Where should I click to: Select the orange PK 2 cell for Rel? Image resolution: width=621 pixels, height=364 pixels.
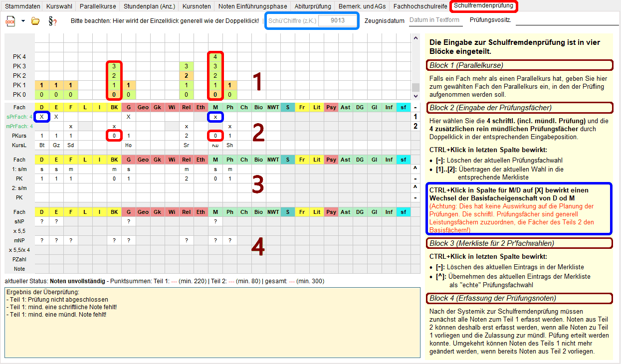click(x=187, y=76)
